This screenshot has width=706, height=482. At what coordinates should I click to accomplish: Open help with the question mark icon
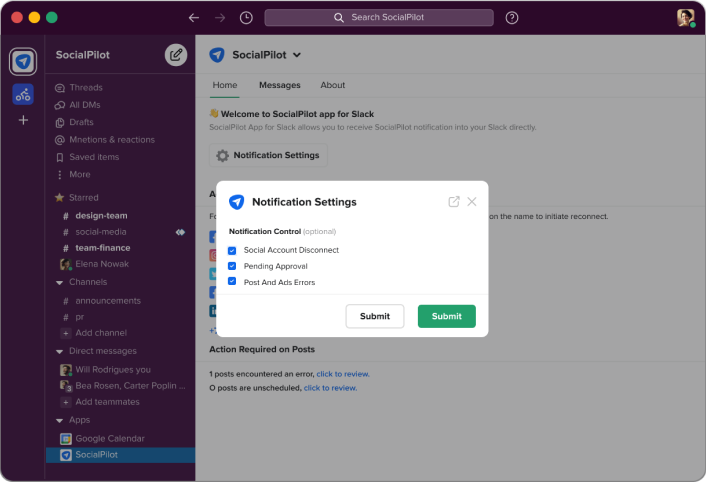(511, 18)
